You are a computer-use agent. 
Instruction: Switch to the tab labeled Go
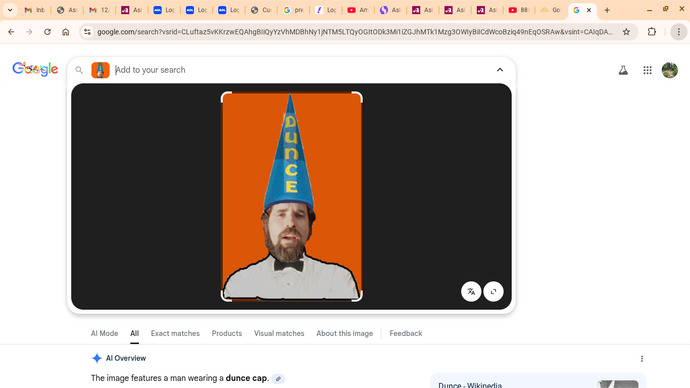551,10
